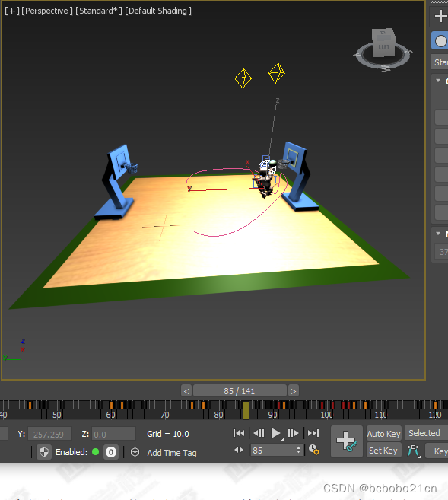448x500 pixels.
Task: Click the orange keyframe near frame 60
Action: (x=111, y=405)
